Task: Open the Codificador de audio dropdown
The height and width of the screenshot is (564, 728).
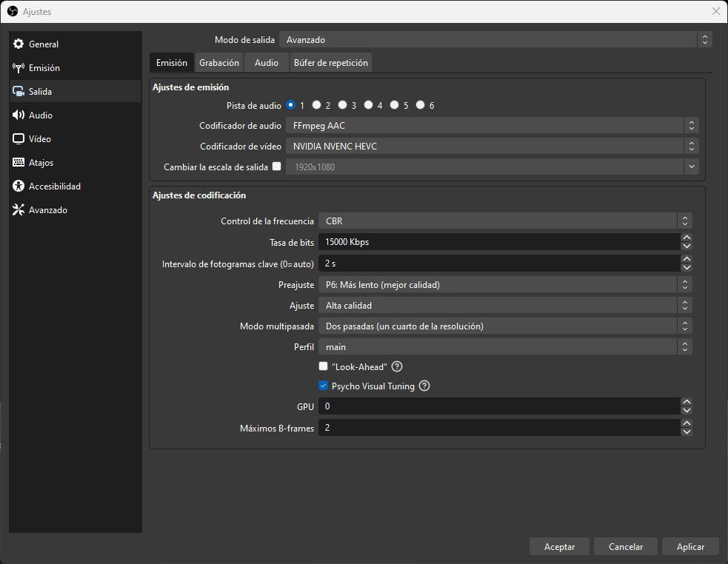Action: pos(492,126)
